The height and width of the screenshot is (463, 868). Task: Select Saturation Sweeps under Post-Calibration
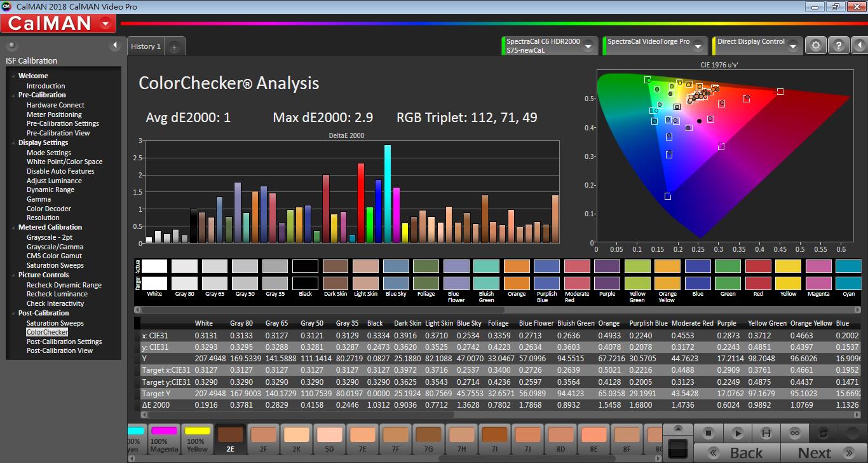55,323
